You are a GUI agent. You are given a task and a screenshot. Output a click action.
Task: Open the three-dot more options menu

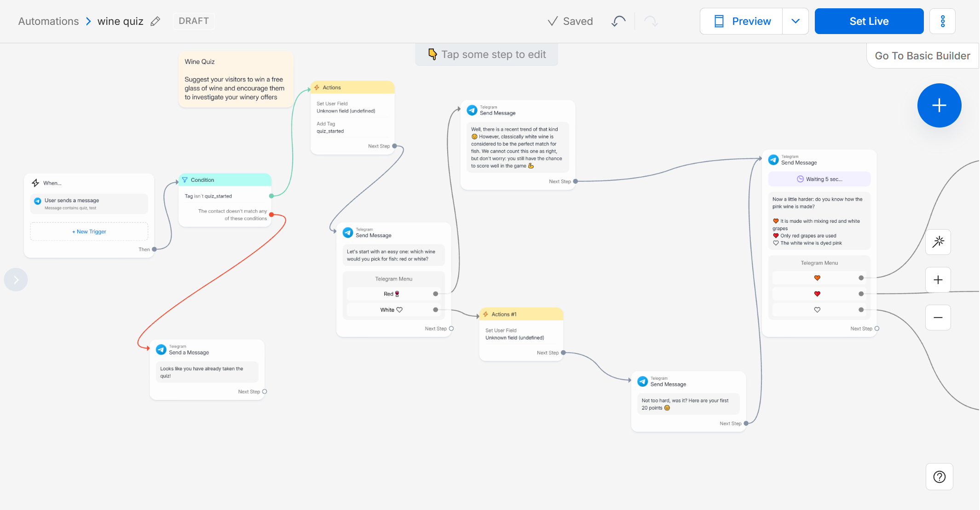coord(942,21)
